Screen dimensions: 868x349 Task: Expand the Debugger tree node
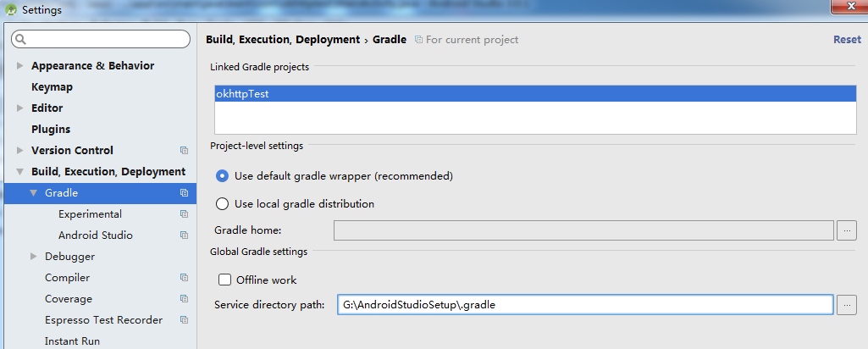(x=34, y=257)
